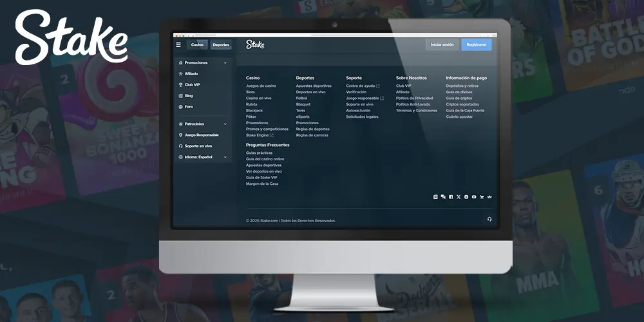Select Juego Responsable in the sidebar
The image size is (644, 322).
[x=203, y=135]
